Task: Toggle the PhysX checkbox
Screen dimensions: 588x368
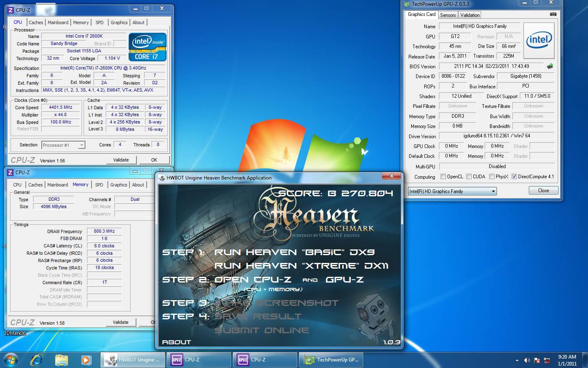Action: [492, 177]
